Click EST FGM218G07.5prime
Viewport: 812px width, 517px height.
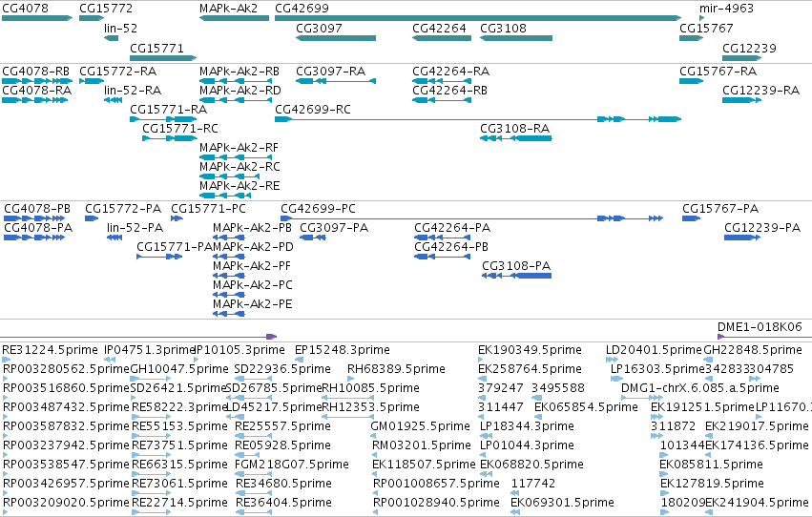(292, 465)
